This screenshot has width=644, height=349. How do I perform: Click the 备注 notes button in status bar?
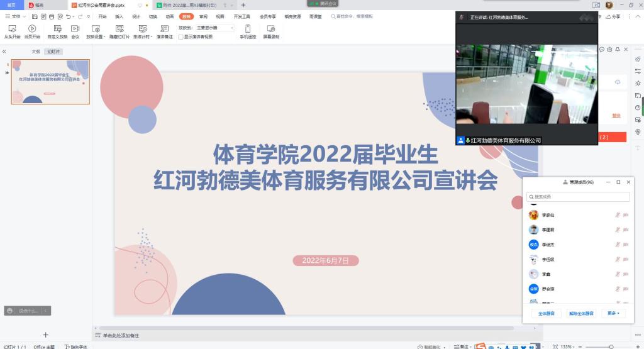coord(461,346)
